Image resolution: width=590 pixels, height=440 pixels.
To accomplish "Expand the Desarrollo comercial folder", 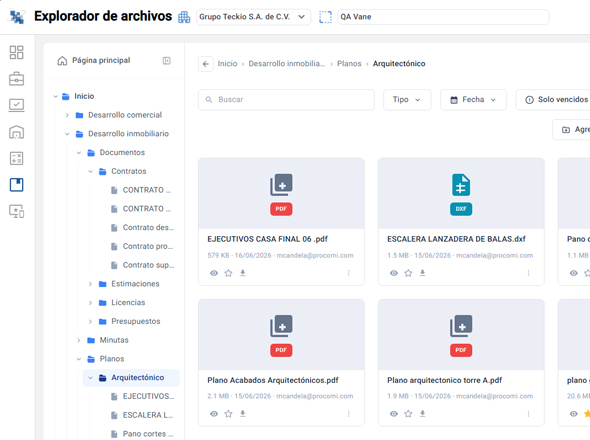I will (67, 115).
